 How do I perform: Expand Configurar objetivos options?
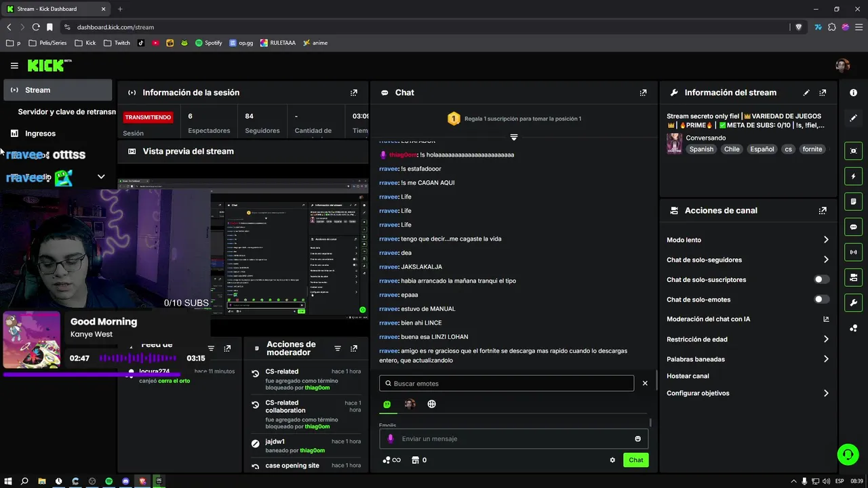(x=825, y=393)
